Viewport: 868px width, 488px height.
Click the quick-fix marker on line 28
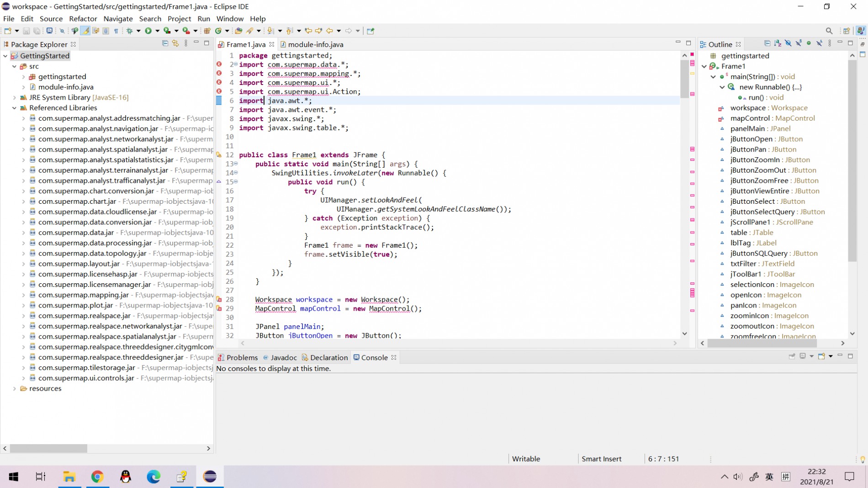tap(219, 300)
